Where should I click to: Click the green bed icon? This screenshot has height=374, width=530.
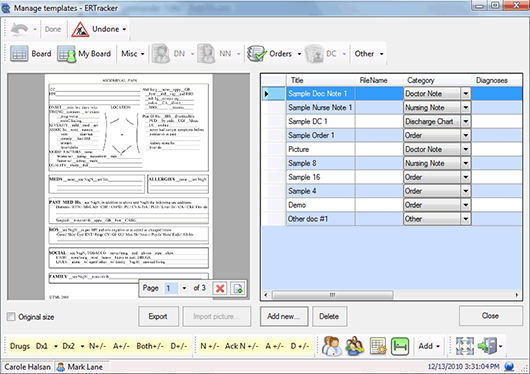[400, 346]
